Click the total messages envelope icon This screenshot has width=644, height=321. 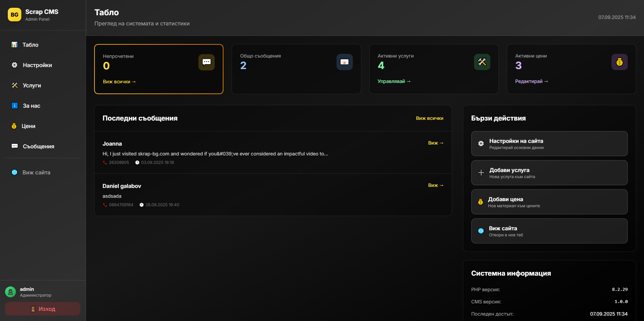click(x=344, y=62)
